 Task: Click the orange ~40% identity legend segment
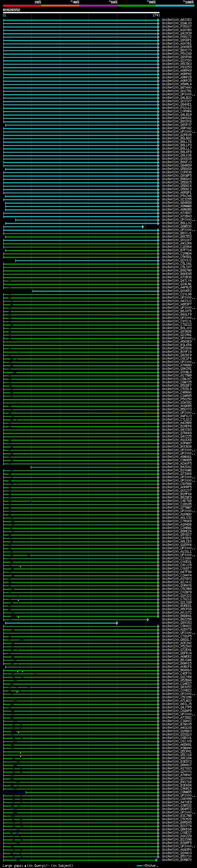click(x=60, y=6)
